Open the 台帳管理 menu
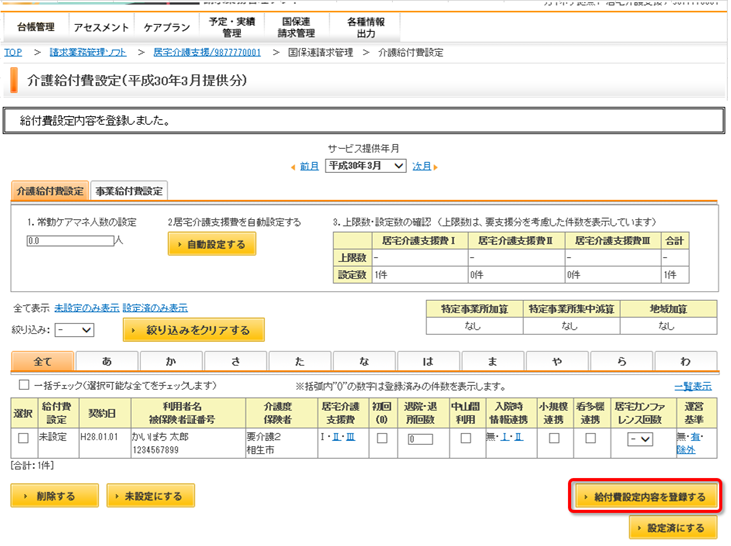This screenshot has height=546, width=731. (x=36, y=27)
